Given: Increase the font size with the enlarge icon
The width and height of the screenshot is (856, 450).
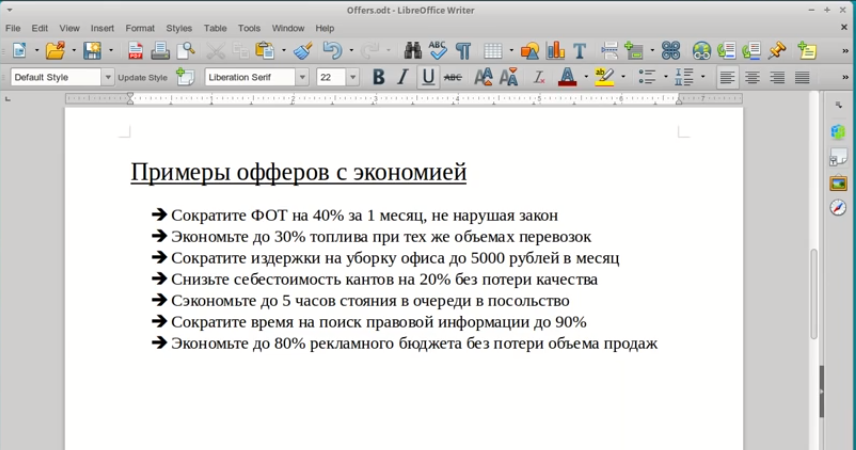Looking at the screenshot, I should click(x=483, y=77).
